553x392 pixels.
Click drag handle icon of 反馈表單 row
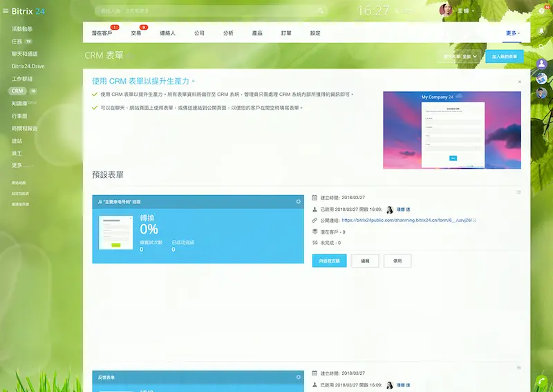[519, 368]
